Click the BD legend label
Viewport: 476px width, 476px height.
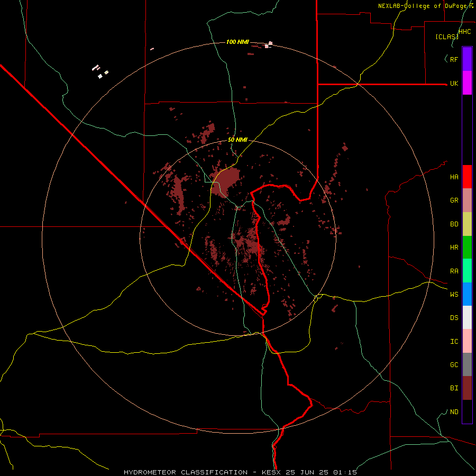[454, 224]
